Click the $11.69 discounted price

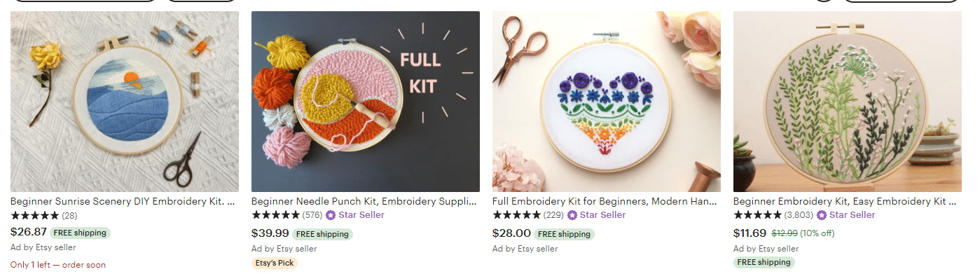click(750, 233)
